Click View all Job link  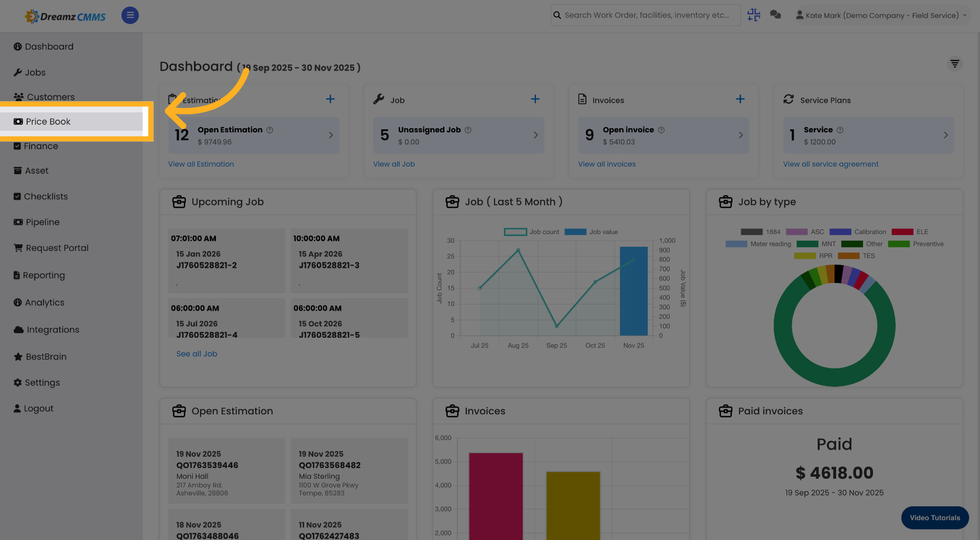click(x=394, y=164)
